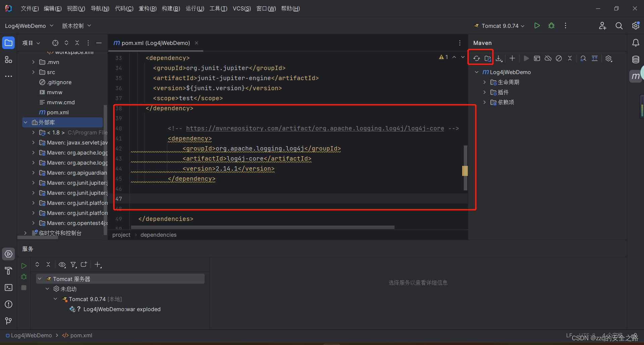
Task: Click editor vertical scrollbar thumb
Action: coord(466,168)
